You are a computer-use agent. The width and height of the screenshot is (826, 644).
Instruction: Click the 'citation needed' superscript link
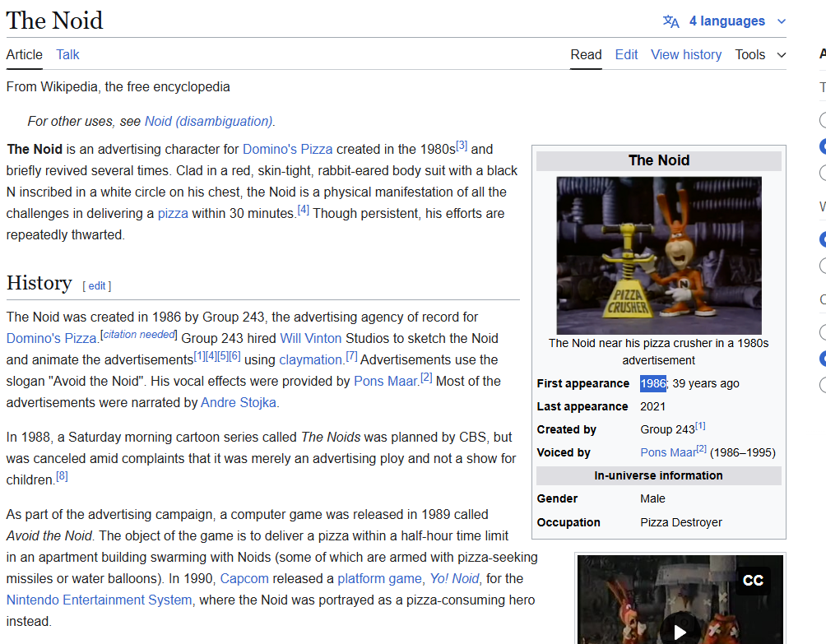click(138, 335)
